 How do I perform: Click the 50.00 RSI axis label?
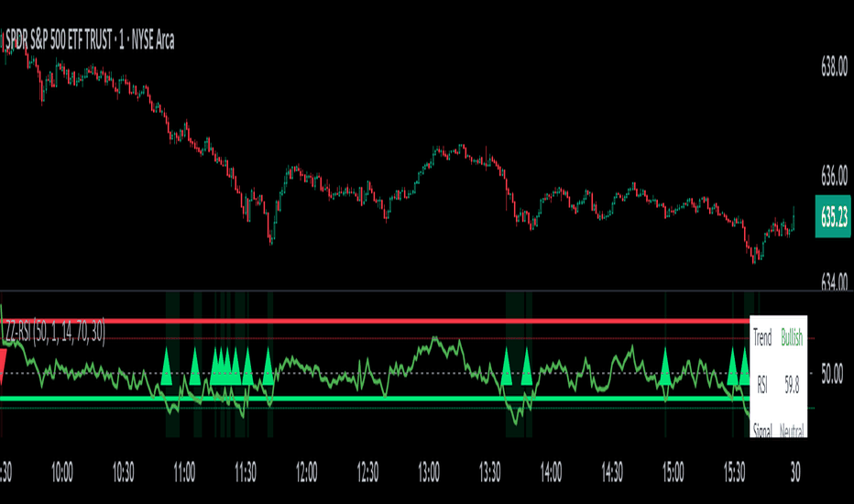(x=832, y=374)
